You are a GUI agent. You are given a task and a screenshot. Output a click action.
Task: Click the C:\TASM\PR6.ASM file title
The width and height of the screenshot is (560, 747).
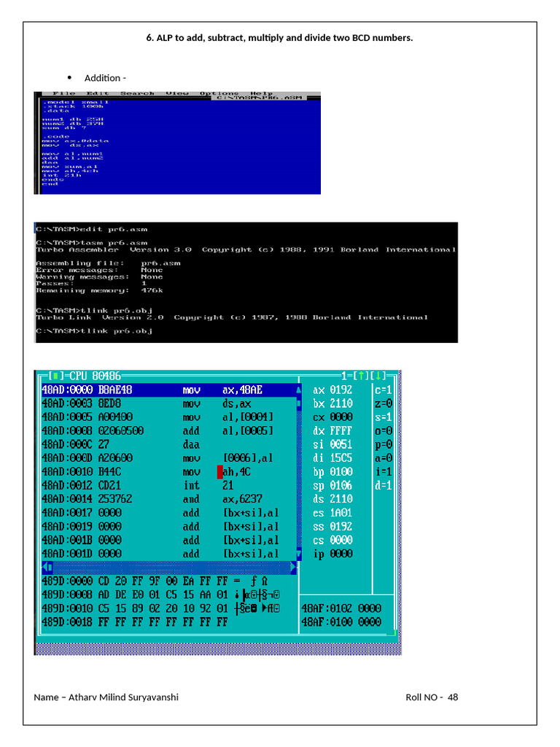(260, 98)
